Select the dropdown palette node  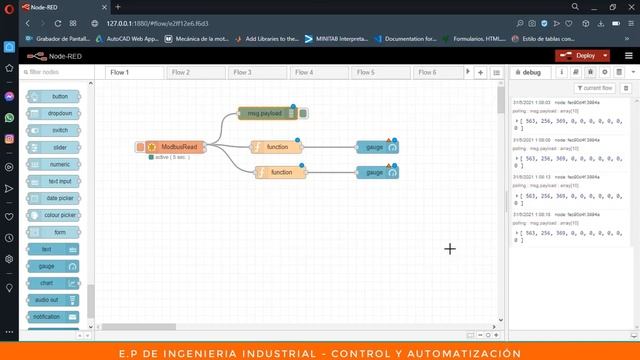pos(53,113)
